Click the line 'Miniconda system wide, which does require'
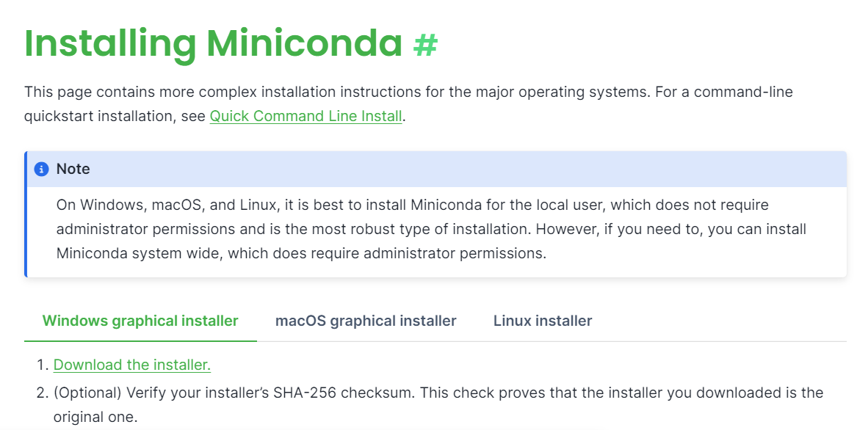This screenshot has height=430, width=868. pyautogui.click(x=302, y=253)
